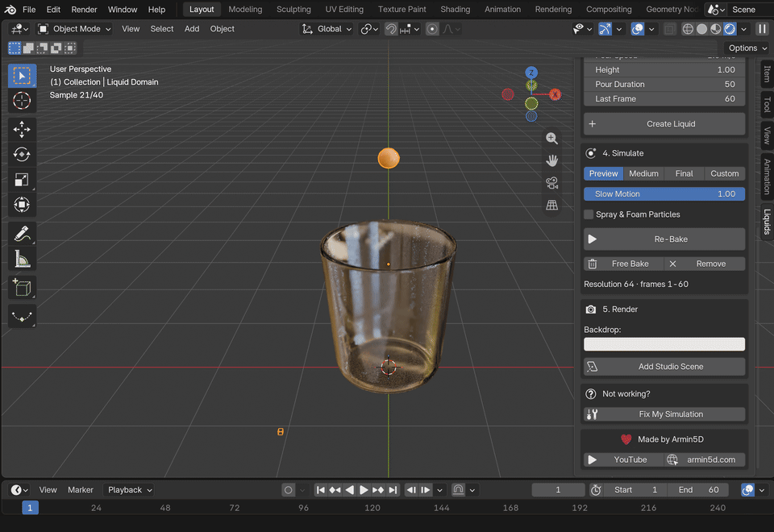Image resolution: width=774 pixels, height=532 pixels.
Task: Open the Playback dropdown
Action: 129,490
